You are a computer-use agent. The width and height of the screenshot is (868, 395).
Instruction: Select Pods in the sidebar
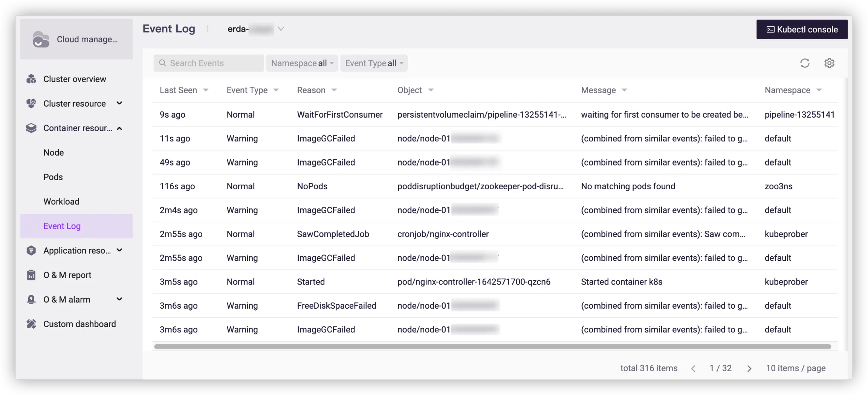(x=53, y=177)
